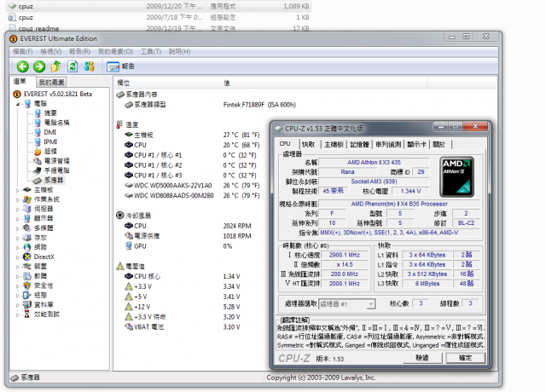This screenshot has height=392, width=546.
Task: Click the 軟體 software tree icon
Action: coord(27,276)
